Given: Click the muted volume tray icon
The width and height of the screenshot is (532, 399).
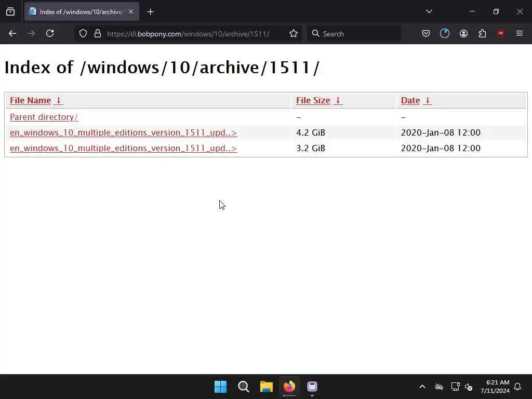Looking at the screenshot, I should point(469,387).
